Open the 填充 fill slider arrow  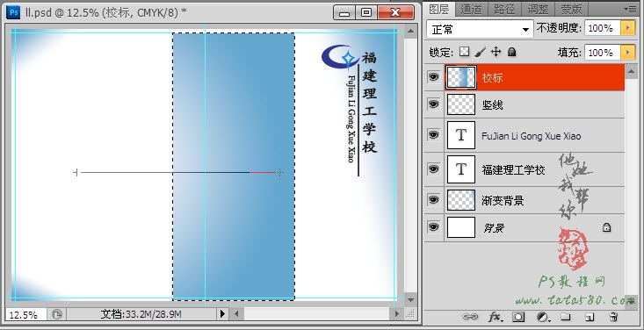[627, 53]
